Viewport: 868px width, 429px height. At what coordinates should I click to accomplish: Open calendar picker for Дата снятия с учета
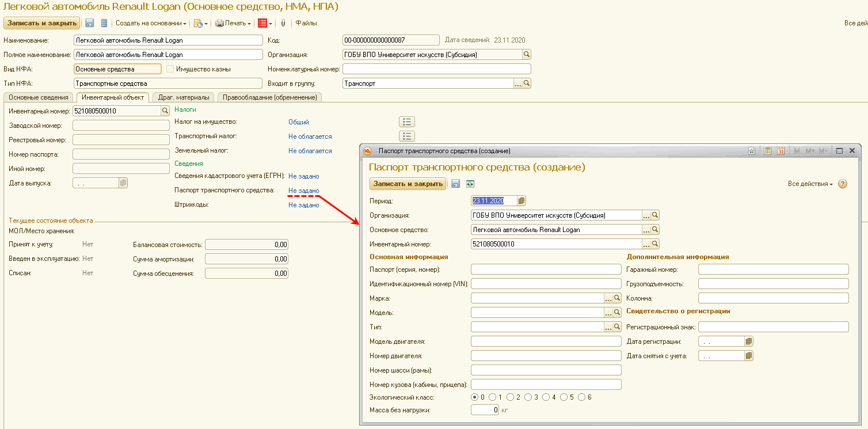coord(749,356)
